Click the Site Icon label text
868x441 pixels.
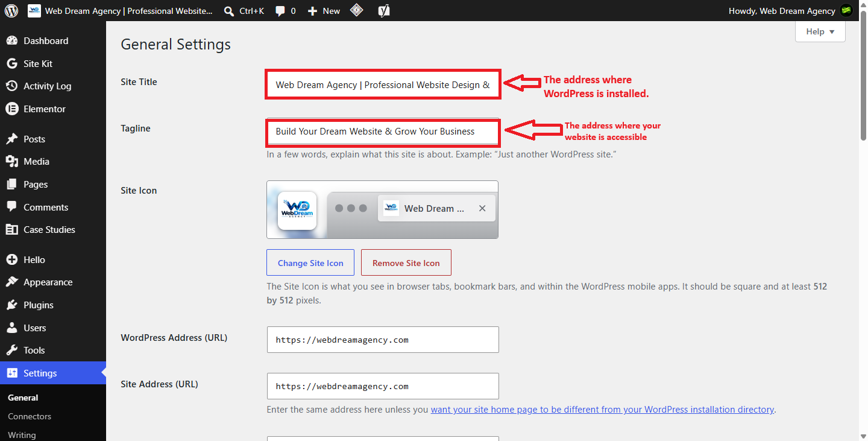pyautogui.click(x=139, y=191)
